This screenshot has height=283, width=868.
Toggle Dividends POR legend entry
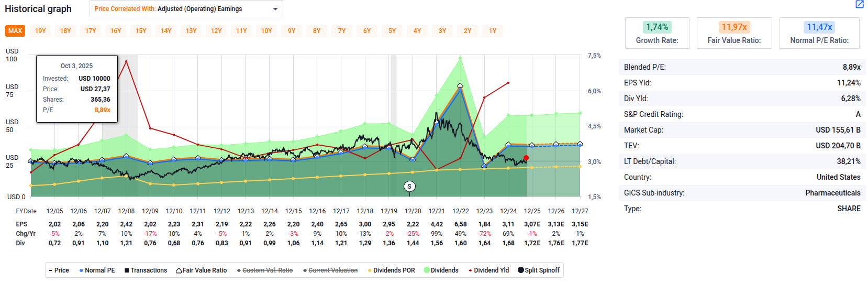[391, 270]
